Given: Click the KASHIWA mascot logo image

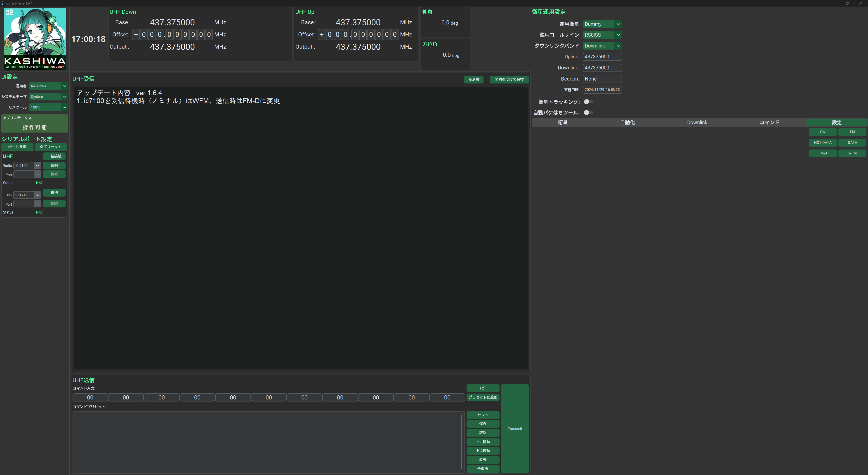Looking at the screenshot, I should pos(35,39).
